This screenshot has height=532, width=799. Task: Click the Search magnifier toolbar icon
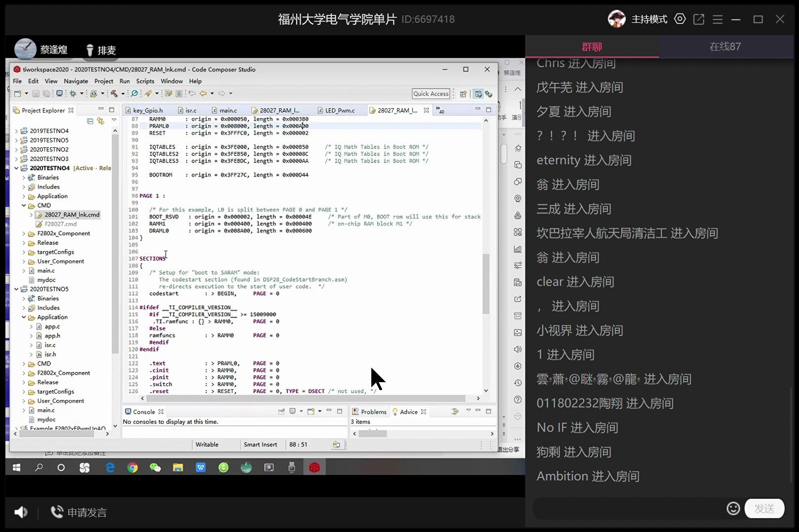tap(134, 93)
